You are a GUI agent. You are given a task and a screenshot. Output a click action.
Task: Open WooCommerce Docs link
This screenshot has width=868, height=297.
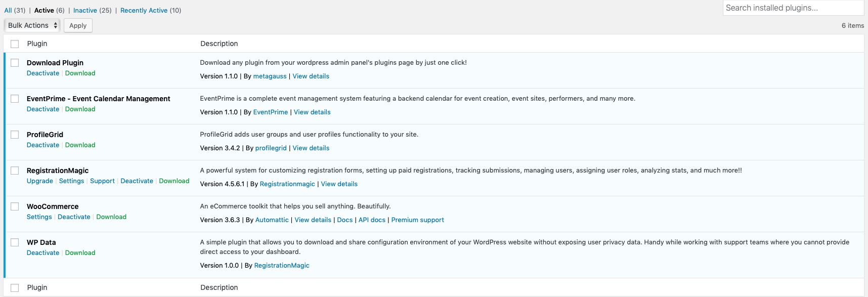click(x=345, y=220)
